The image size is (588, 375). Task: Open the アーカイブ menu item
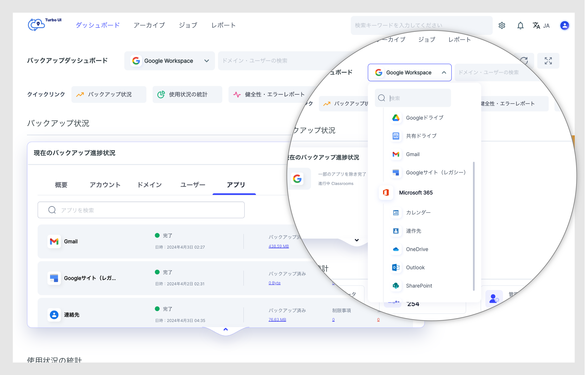pos(149,25)
